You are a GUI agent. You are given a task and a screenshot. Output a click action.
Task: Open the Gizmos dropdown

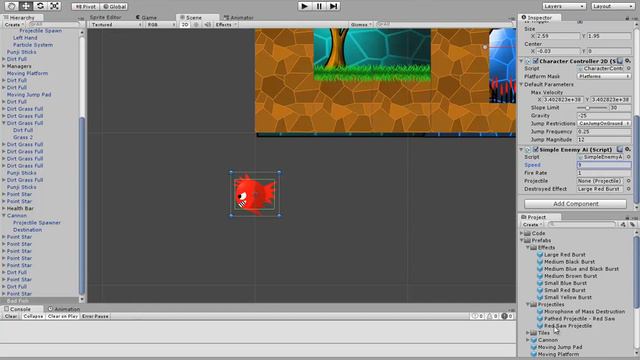point(361,24)
